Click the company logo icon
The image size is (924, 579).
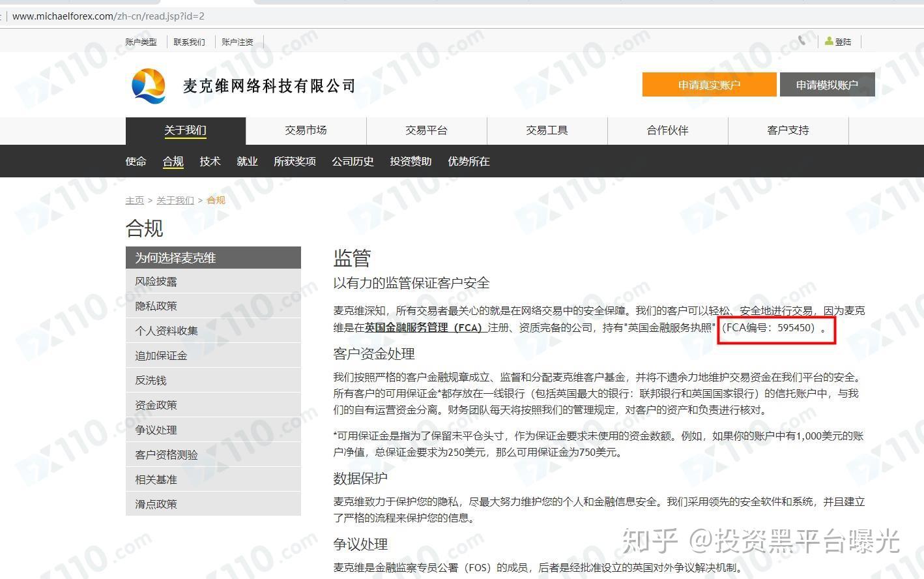149,85
